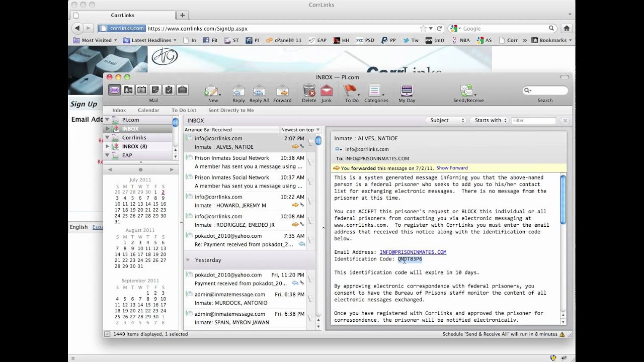Flag message with To Do
This screenshot has width=644, height=362.
coord(351,93)
